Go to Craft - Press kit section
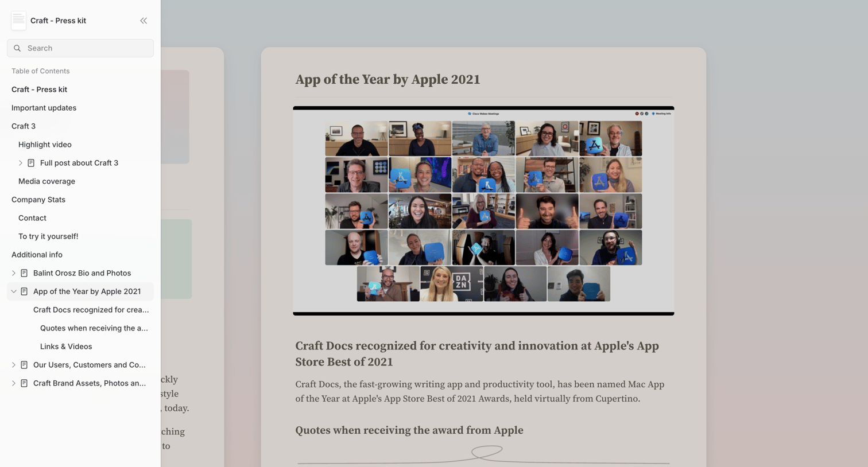Image resolution: width=868 pixels, height=467 pixels. point(39,89)
